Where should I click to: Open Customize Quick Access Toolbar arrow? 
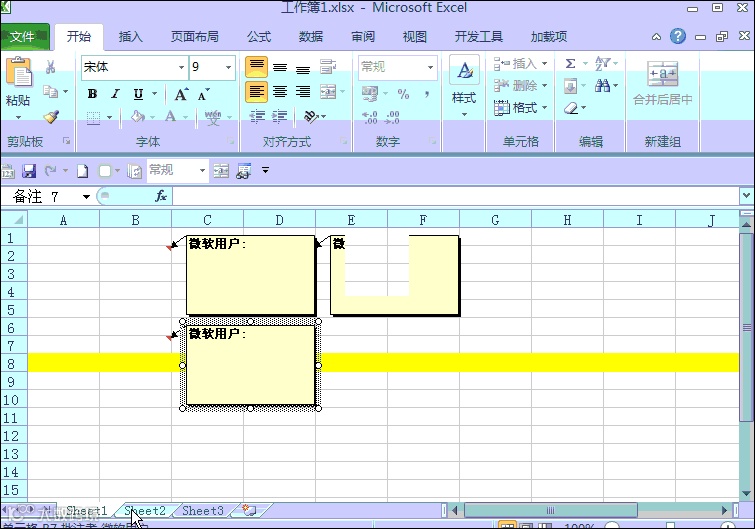(265, 170)
